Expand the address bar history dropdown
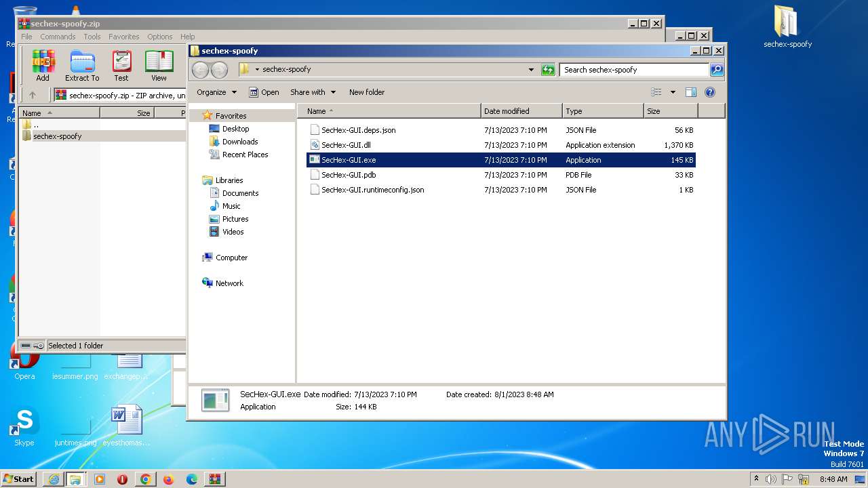The width and height of the screenshot is (868, 488). [x=531, y=70]
